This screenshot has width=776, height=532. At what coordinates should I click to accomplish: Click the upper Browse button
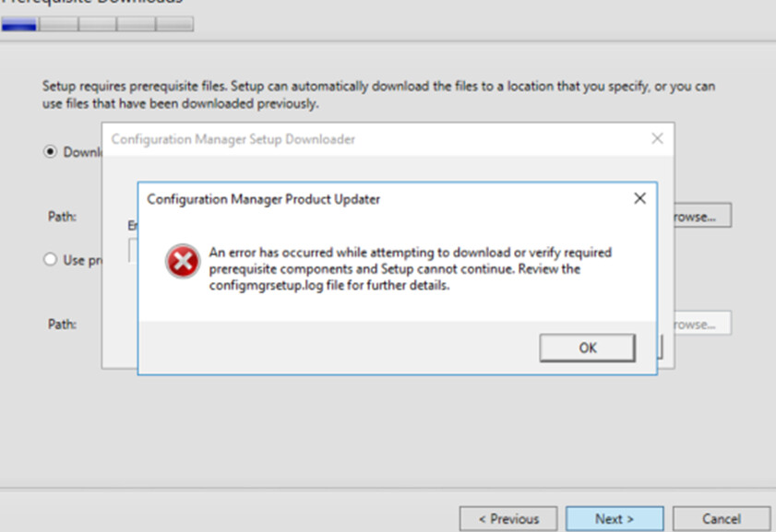coord(702,214)
